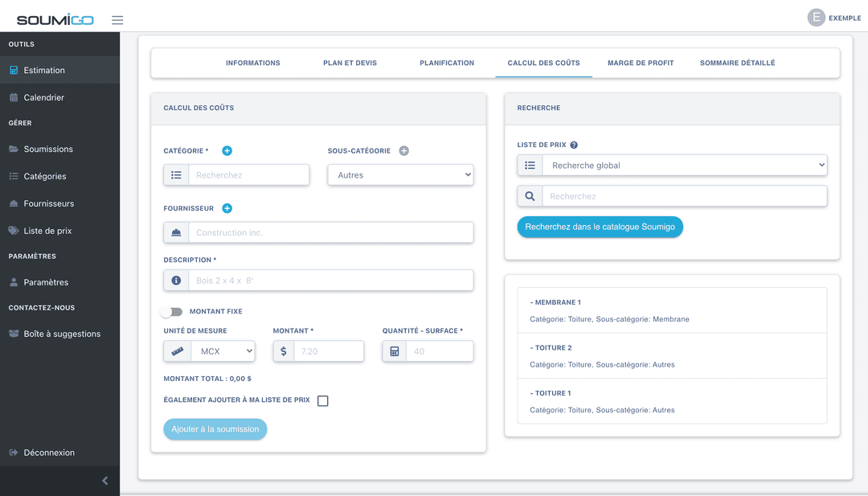
Task: Click plus icon next to Sous-catégorie
Action: pyautogui.click(x=403, y=150)
